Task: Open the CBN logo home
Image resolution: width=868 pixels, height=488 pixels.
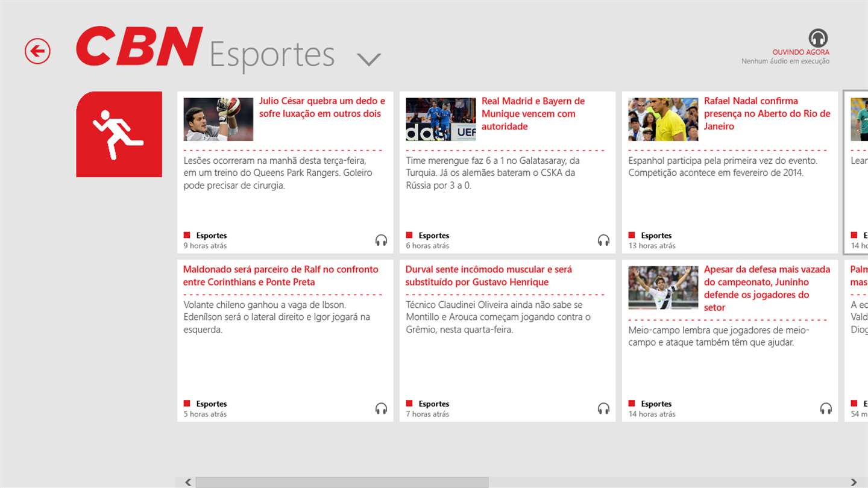Action: click(139, 46)
